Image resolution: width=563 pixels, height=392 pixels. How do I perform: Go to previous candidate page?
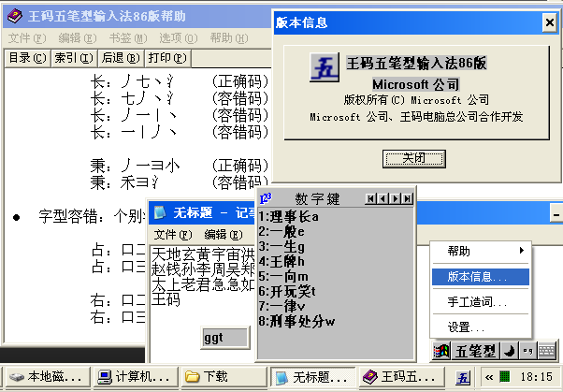(x=383, y=198)
